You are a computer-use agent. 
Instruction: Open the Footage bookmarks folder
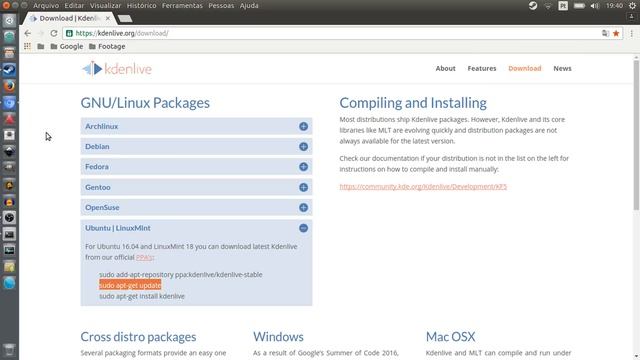click(x=107, y=47)
